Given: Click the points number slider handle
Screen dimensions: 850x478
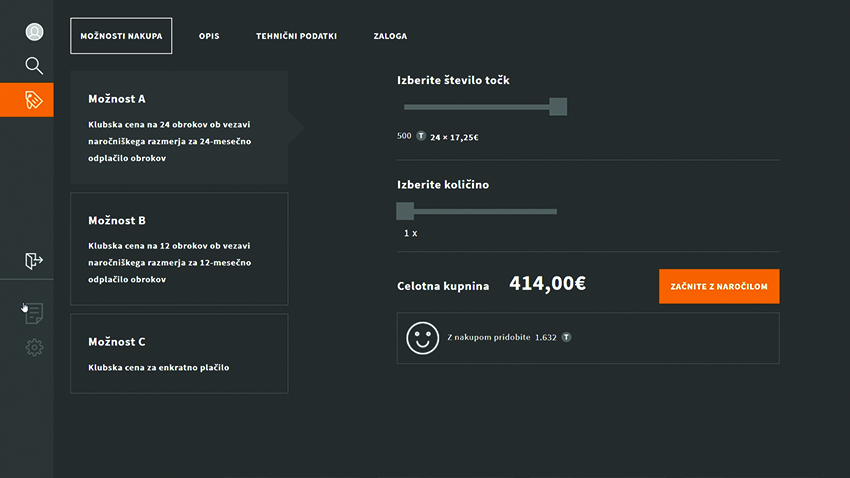Looking at the screenshot, I should point(558,107).
